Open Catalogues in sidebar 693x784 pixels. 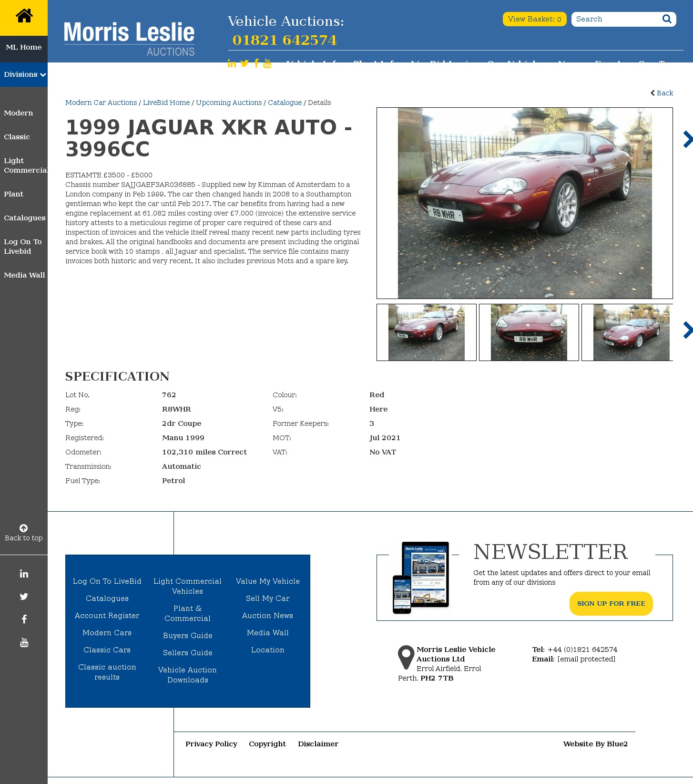pyautogui.click(x=25, y=218)
